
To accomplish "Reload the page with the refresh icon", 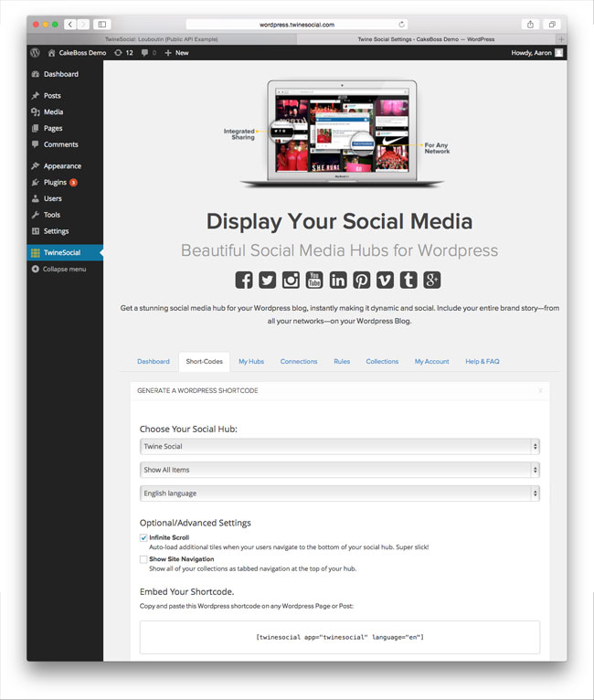I will (x=402, y=24).
